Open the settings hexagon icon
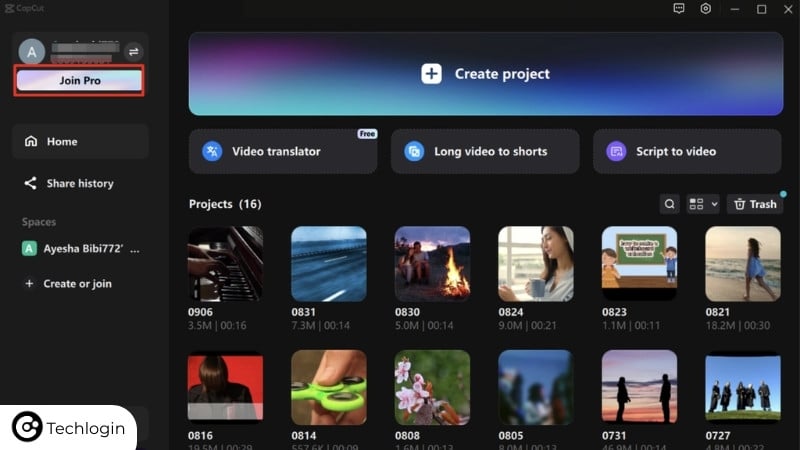Viewport: 800px width, 450px height. pos(706,9)
